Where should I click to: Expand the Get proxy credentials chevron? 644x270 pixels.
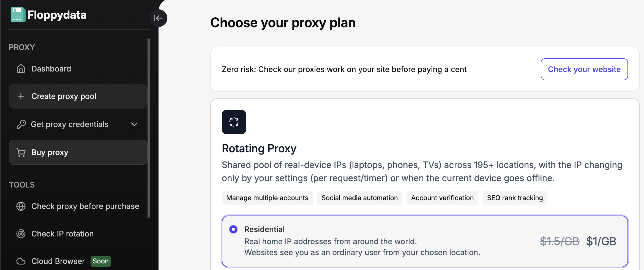pyautogui.click(x=134, y=124)
